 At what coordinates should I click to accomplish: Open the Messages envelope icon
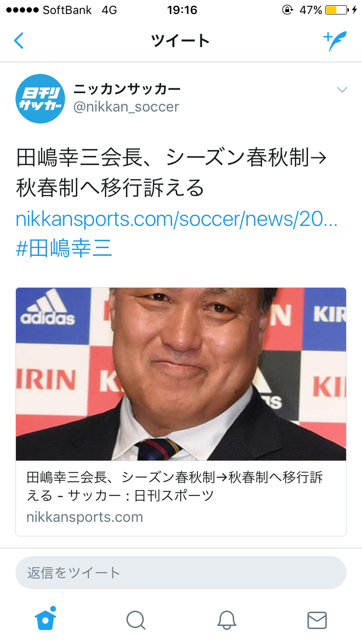[x=317, y=620]
